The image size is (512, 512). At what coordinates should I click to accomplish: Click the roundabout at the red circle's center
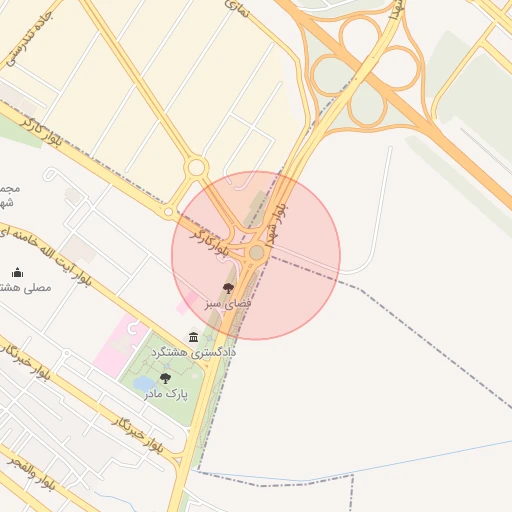pyautogui.click(x=256, y=252)
